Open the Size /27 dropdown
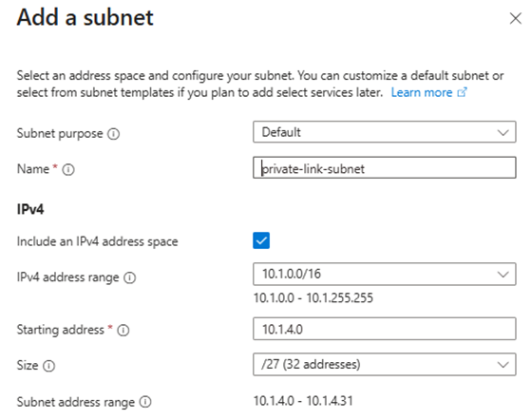Image resolution: width=531 pixels, height=420 pixels. (385, 365)
